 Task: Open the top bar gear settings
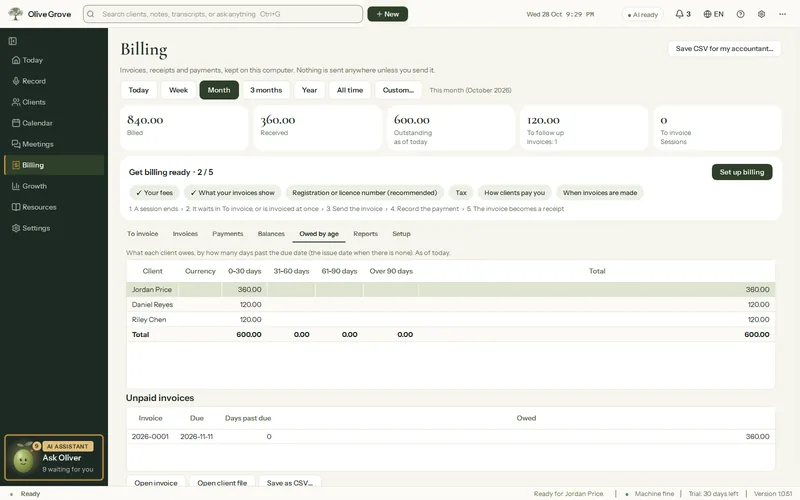coord(761,14)
